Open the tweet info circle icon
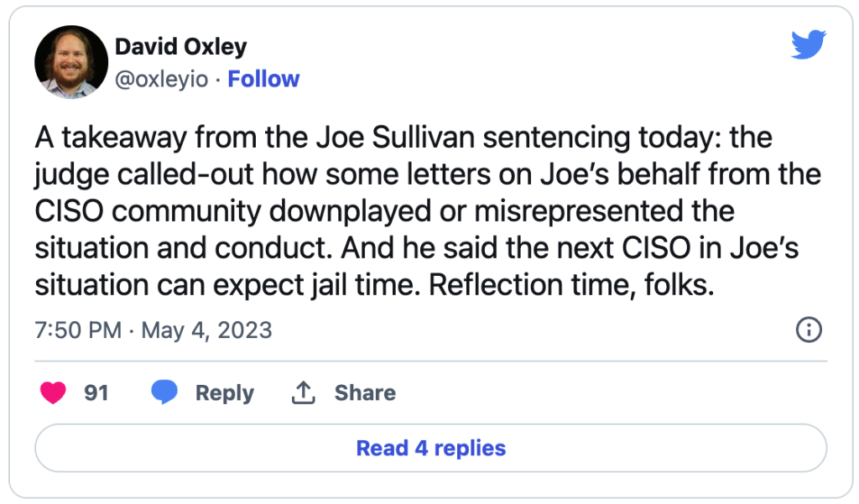859x504 pixels. coord(807,330)
